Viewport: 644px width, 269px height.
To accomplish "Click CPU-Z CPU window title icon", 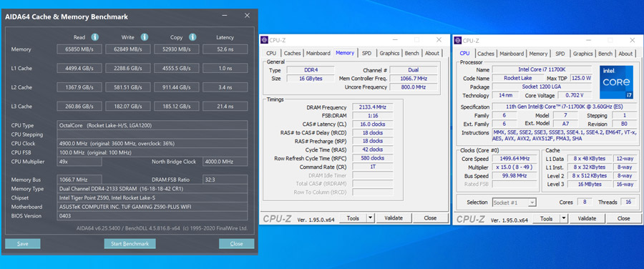I will 459,40.
